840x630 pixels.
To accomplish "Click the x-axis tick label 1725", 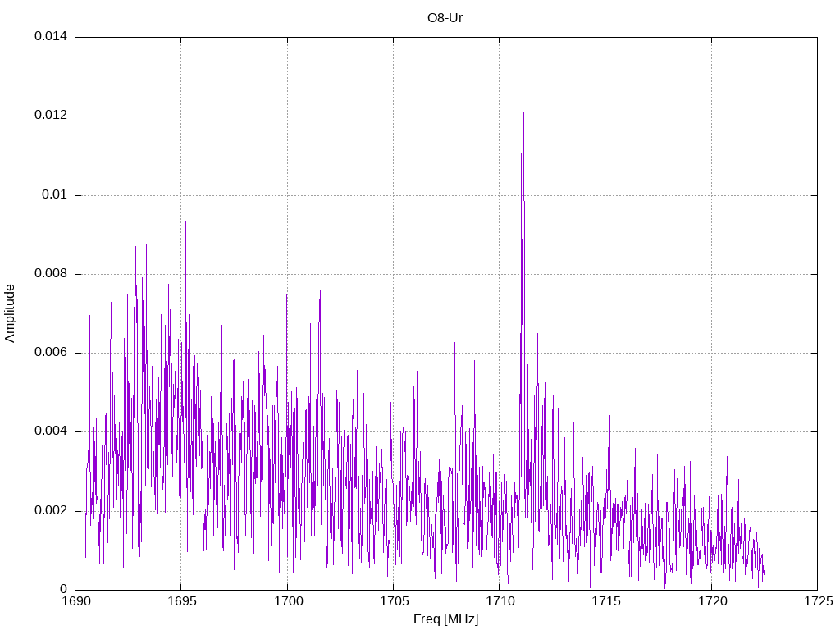I will (x=819, y=601).
